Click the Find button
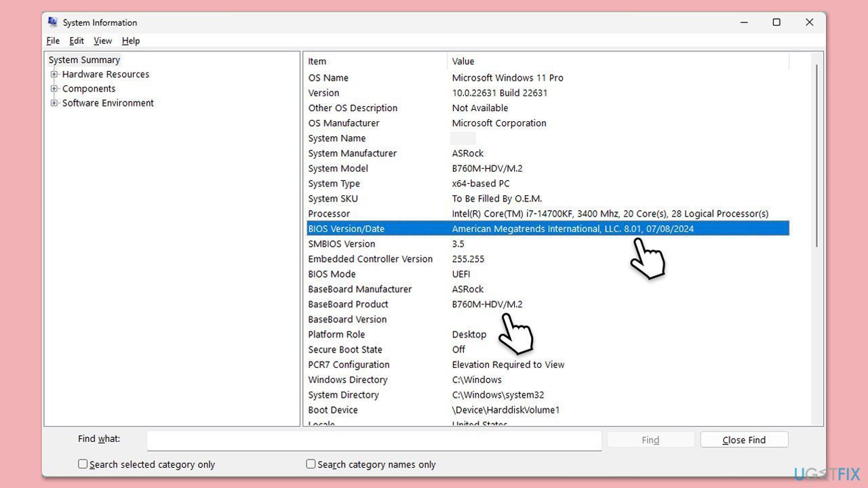The height and width of the screenshot is (488, 868). click(650, 439)
